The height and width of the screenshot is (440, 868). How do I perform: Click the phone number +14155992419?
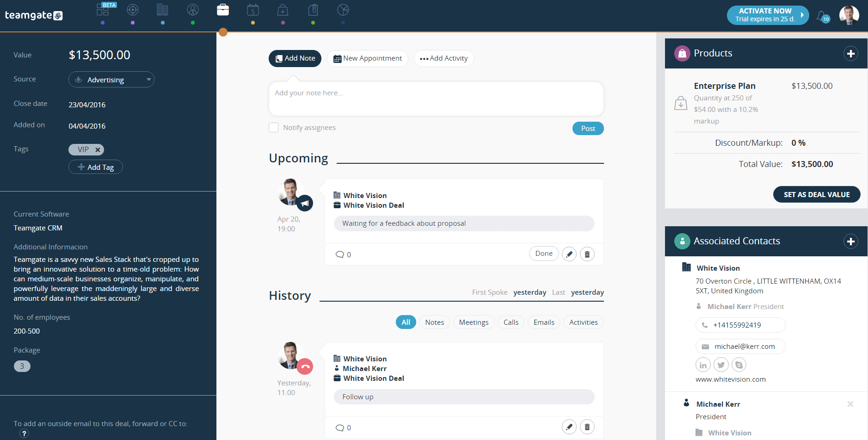click(740, 325)
